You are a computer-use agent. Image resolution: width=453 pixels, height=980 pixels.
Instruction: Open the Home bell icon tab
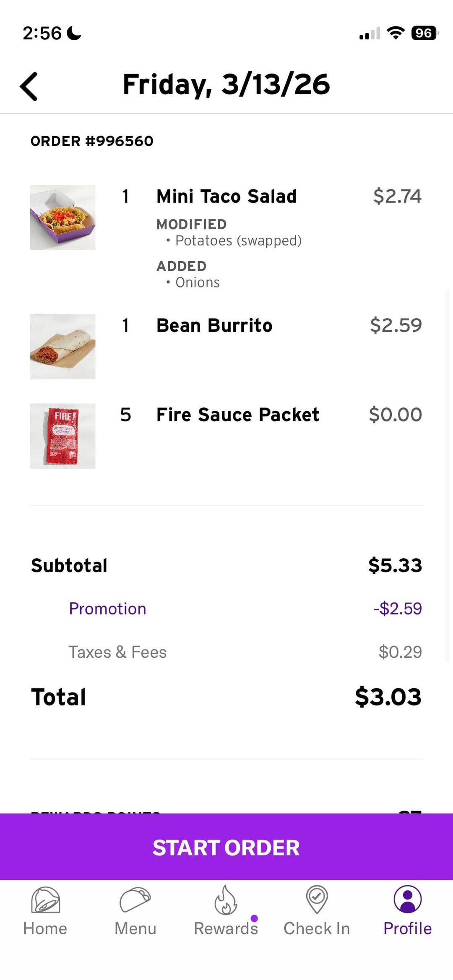(x=45, y=899)
